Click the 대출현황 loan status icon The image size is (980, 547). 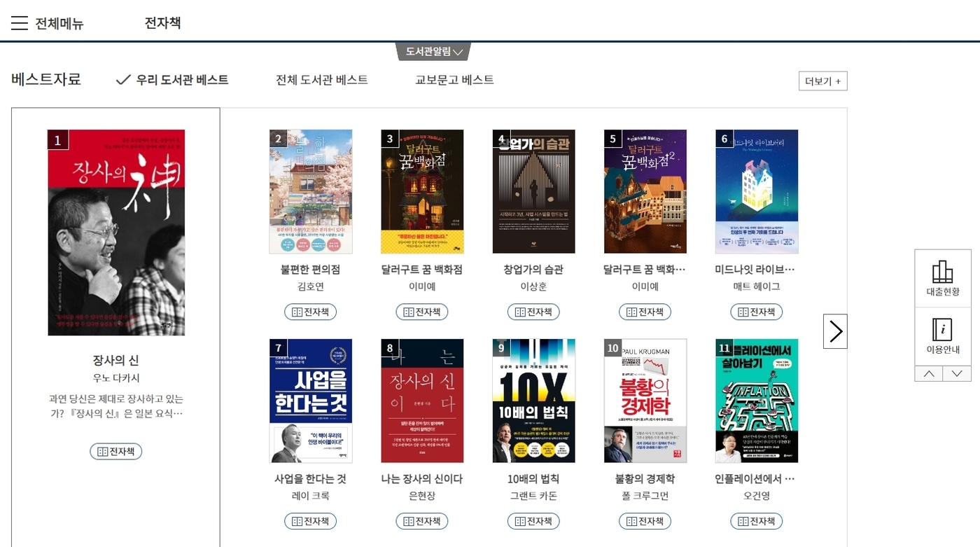point(942,278)
